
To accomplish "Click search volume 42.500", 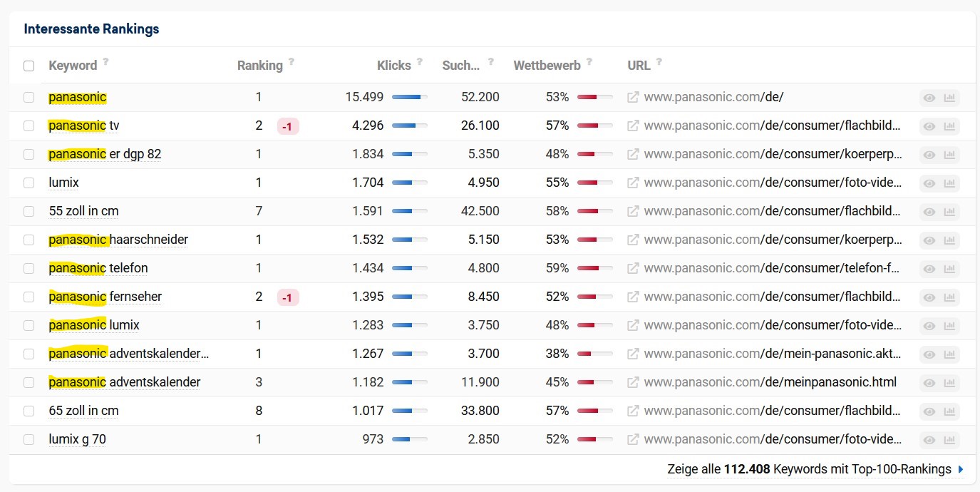I will [x=480, y=211].
